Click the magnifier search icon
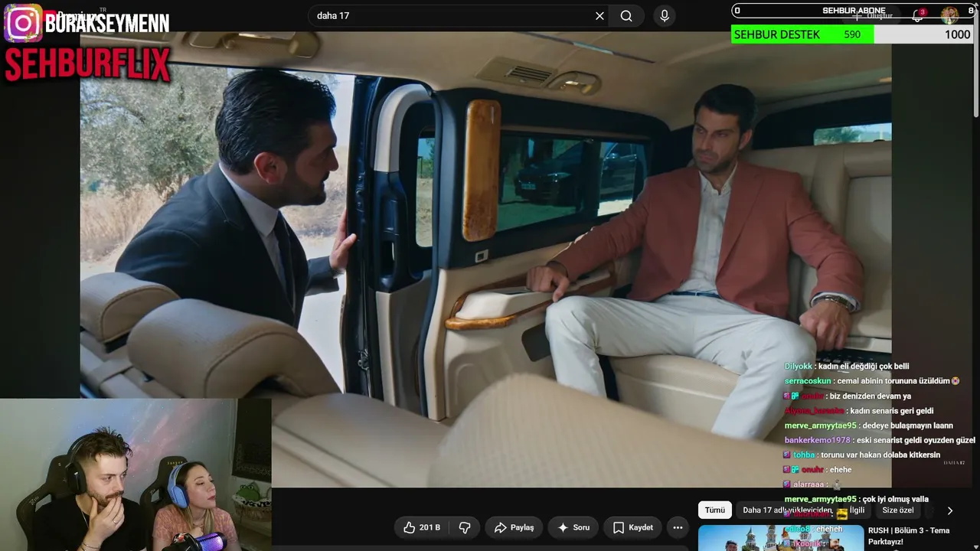980x551 pixels. tap(626, 16)
